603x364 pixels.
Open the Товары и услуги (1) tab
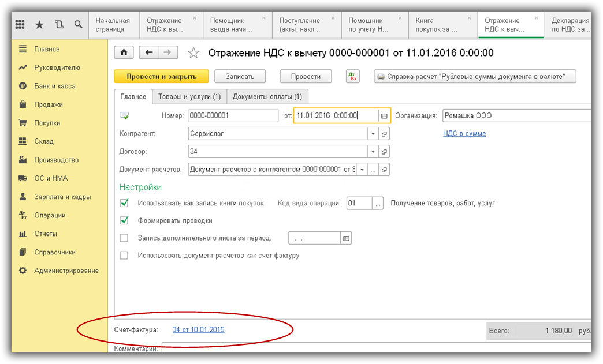tap(189, 97)
